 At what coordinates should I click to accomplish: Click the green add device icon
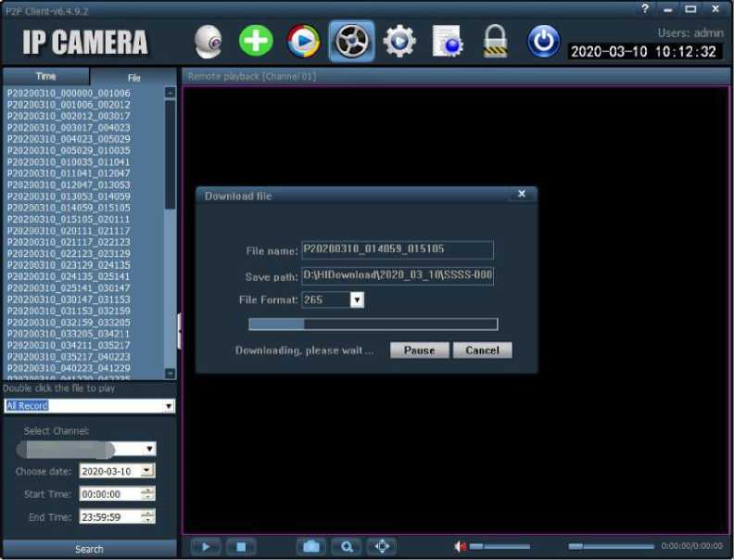coord(256,42)
